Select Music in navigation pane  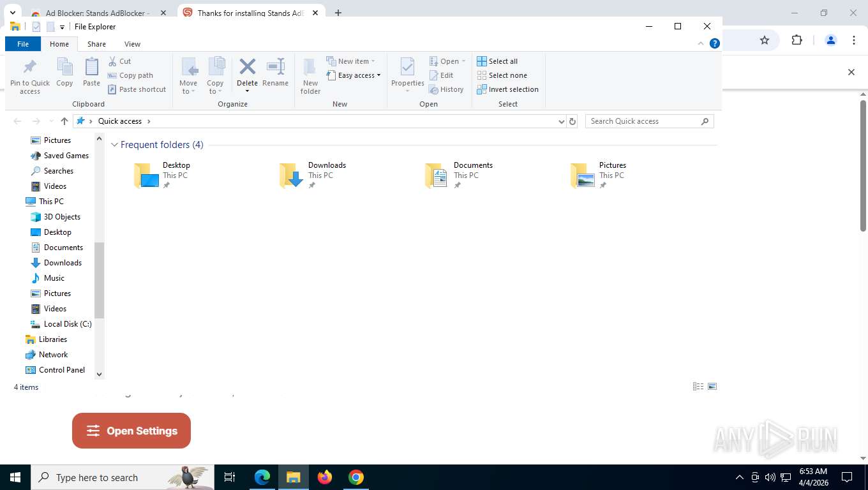pyautogui.click(x=54, y=278)
